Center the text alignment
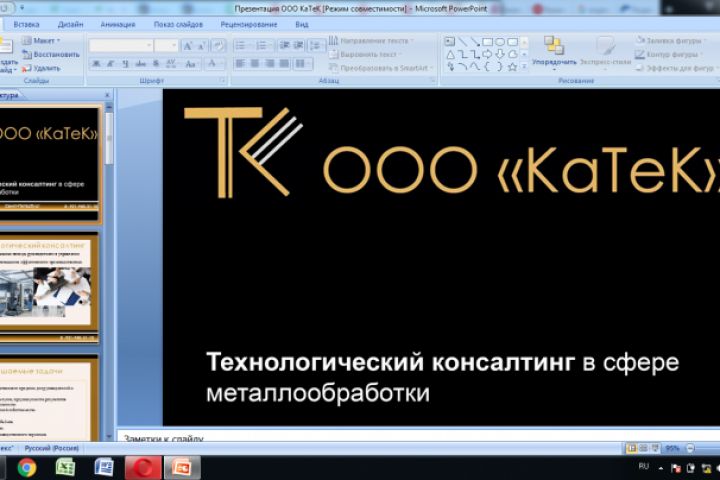The width and height of the screenshot is (720, 480). 255,63
